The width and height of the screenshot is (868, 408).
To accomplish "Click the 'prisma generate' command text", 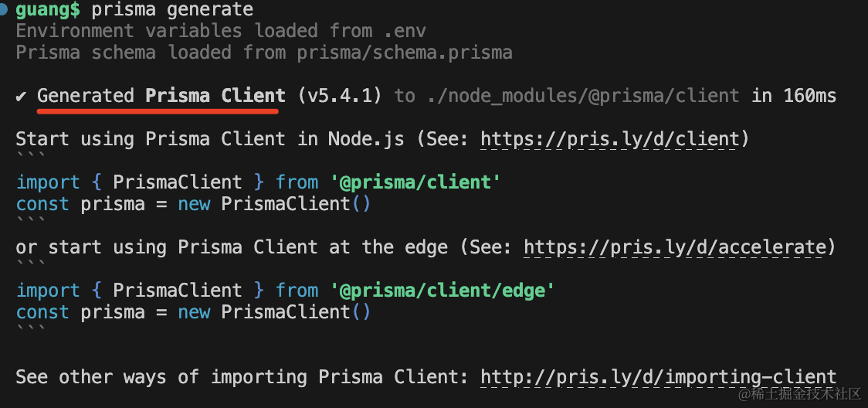I will 171,10.
